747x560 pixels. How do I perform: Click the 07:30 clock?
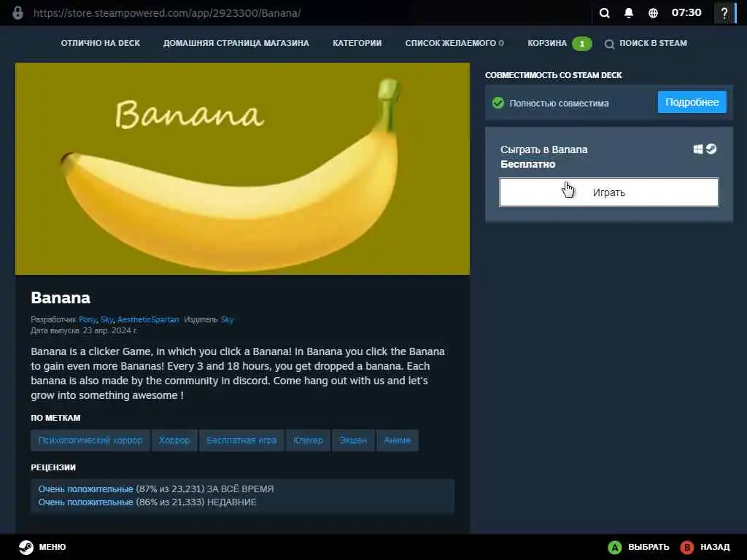(x=686, y=13)
